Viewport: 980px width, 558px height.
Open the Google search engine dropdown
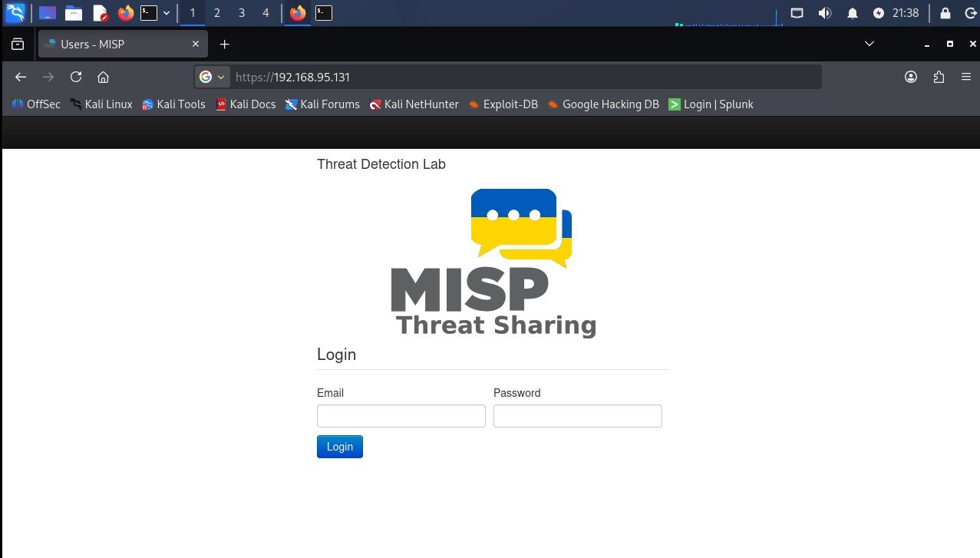pos(213,77)
